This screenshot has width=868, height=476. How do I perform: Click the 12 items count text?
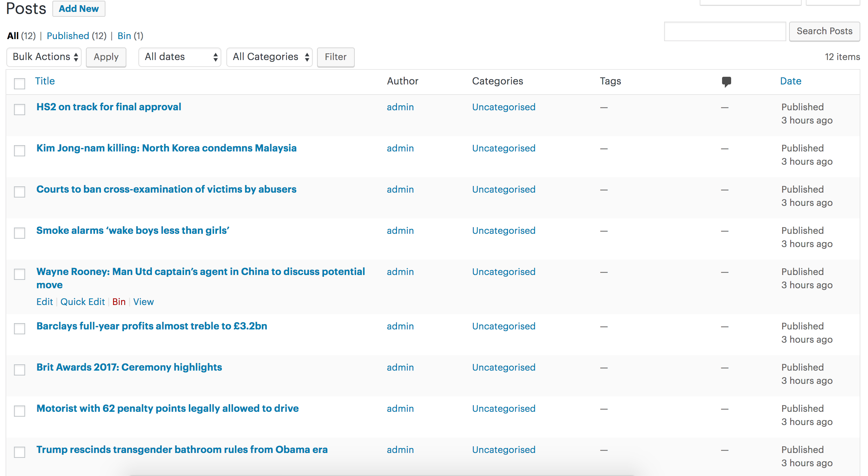pos(842,57)
